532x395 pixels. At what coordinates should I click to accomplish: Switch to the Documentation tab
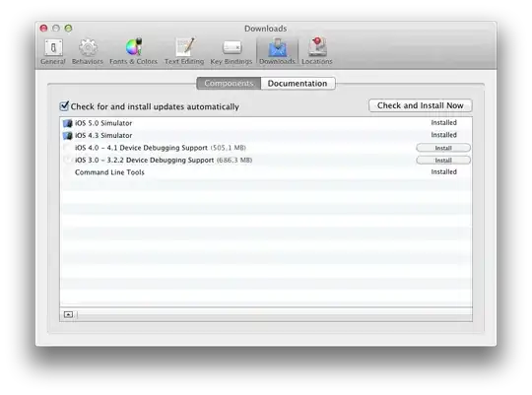pyautogui.click(x=298, y=83)
